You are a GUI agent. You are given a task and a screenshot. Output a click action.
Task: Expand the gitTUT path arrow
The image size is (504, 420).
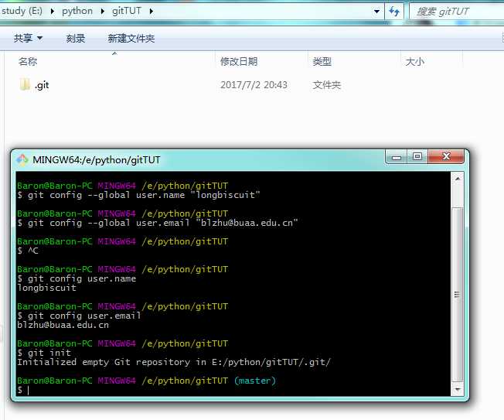(x=151, y=12)
